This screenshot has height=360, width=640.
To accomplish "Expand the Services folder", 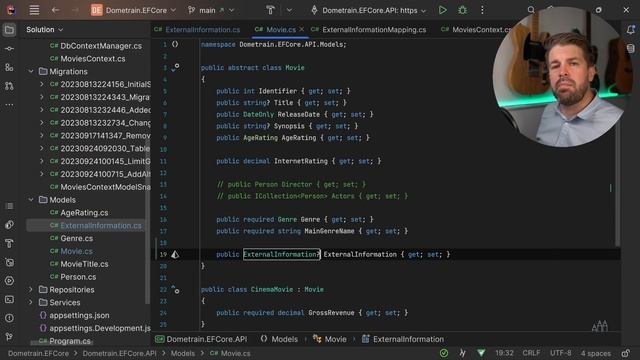I will tap(31, 302).
